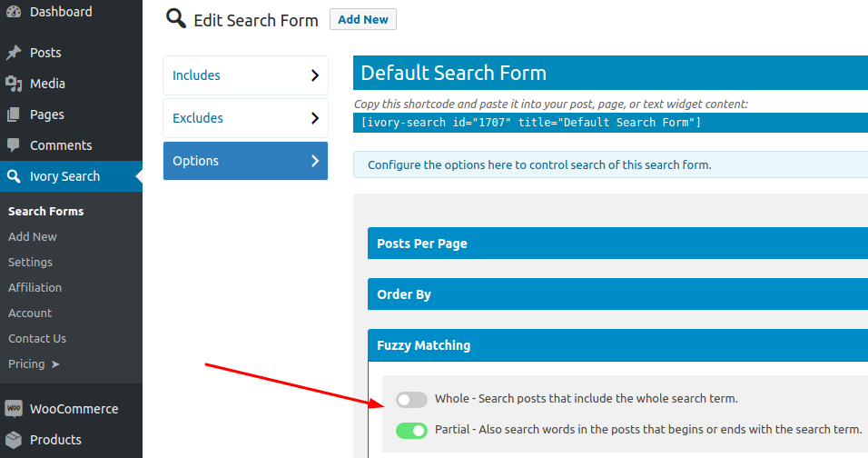Viewport: 868px width, 458px height.
Task: Expand the Excludes section chevron
Action: coord(315,118)
